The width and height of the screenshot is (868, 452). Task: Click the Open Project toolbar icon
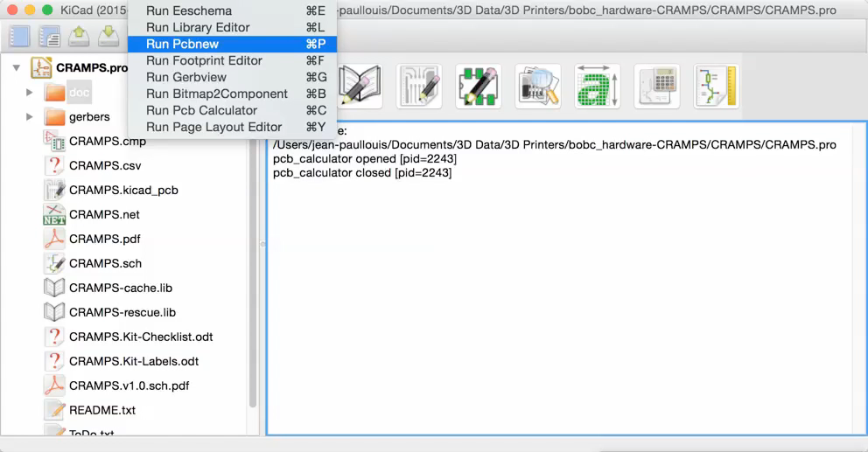[x=79, y=36]
